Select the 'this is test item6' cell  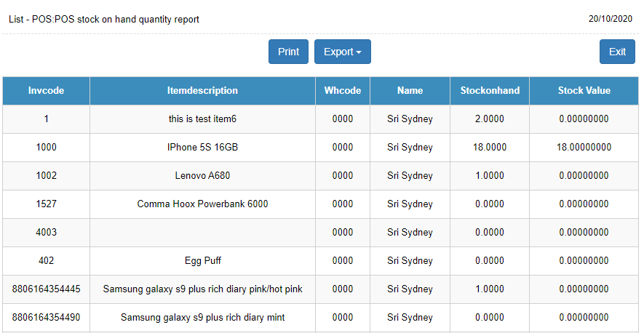[x=202, y=119]
